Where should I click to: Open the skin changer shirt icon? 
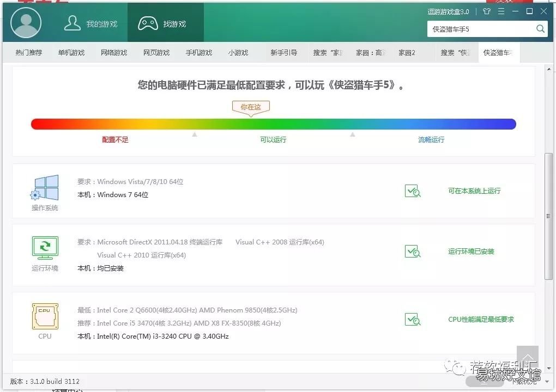tap(487, 11)
